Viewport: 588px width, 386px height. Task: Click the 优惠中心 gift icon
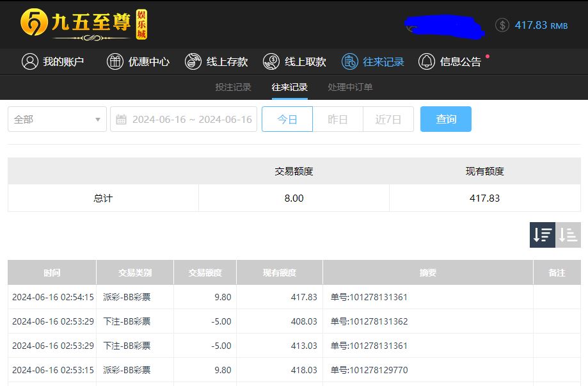pyautogui.click(x=115, y=61)
